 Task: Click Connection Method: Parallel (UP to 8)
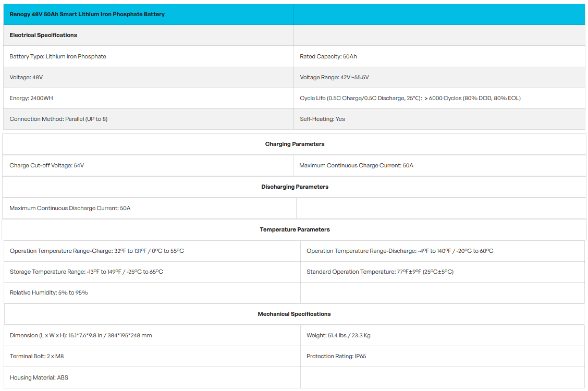tap(58, 119)
